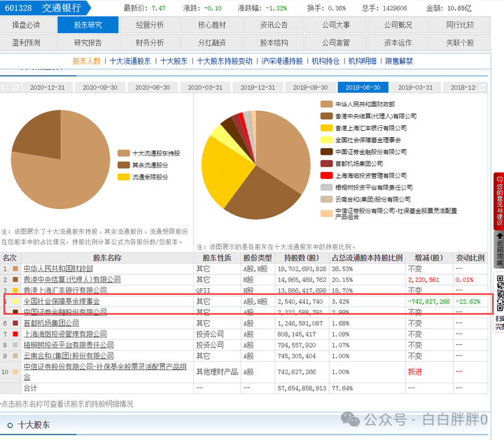504x440 pixels.
Task: Open 公司高管 tab
Action: coord(336,43)
